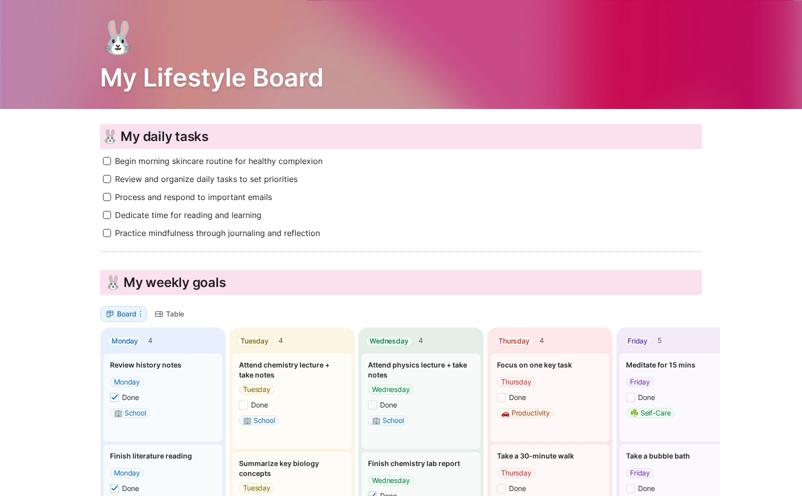This screenshot has width=802, height=496.
Task: Click the Tuesday column header tag
Action: (254, 341)
